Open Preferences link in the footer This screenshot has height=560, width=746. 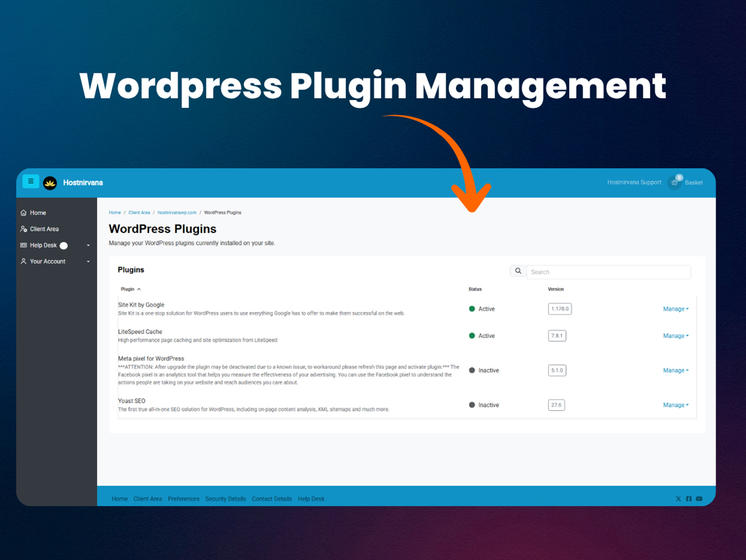184,499
